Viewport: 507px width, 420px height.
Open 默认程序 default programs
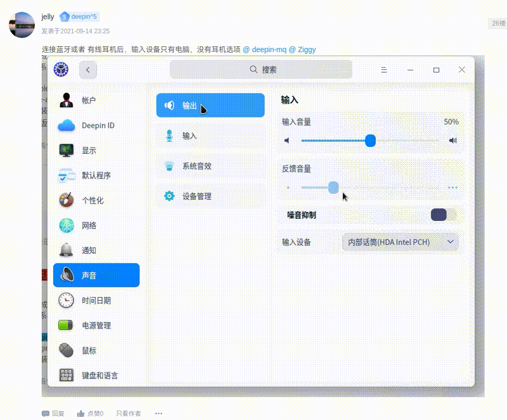coord(96,176)
